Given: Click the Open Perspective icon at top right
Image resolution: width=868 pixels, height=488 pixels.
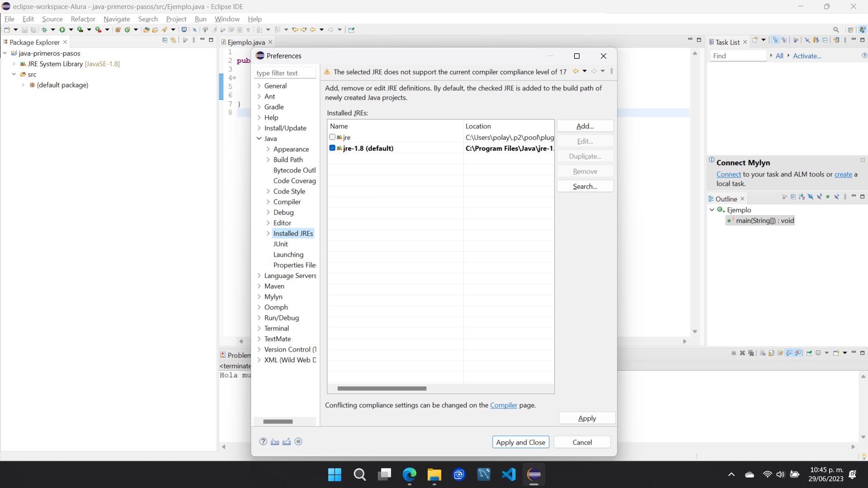Looking at the screenshot, I should point(850,30).
